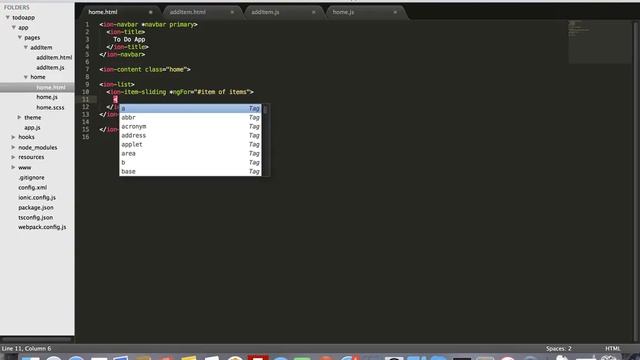
Task: Click the FOLDERS sidebar heading
Action: click(17, 7)
